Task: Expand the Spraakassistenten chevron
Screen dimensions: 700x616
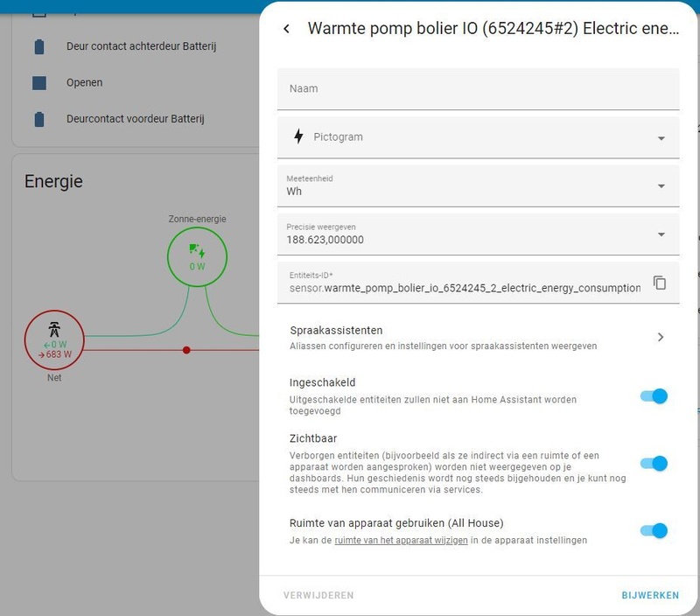Action: (x=661, y=337)
